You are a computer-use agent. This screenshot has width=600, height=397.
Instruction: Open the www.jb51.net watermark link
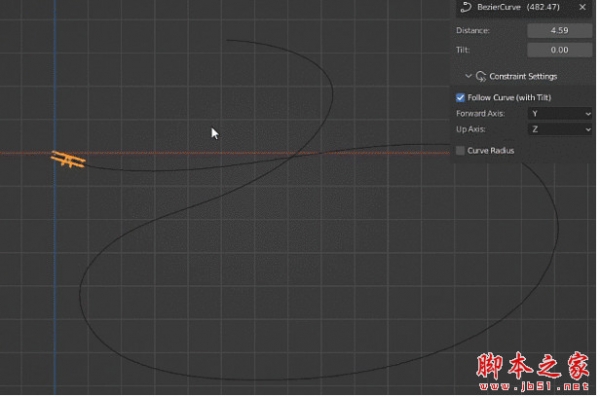tap(533, 386)
